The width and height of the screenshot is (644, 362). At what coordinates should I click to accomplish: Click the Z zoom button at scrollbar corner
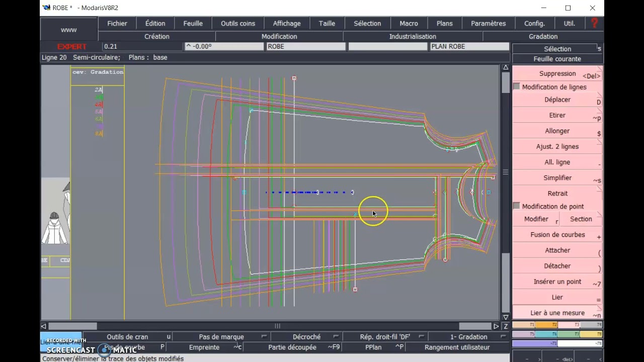(506, 326)
